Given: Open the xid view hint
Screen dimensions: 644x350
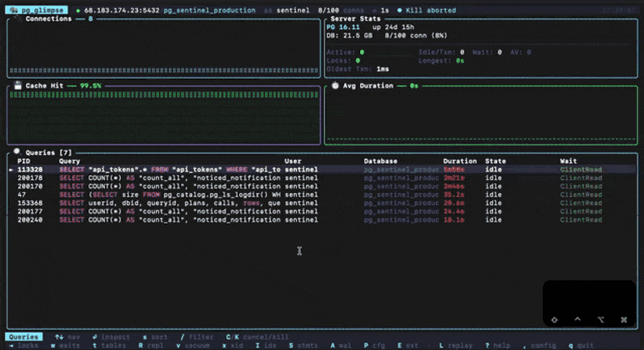Looking at the screenshot, I should (x=232, y=345).
